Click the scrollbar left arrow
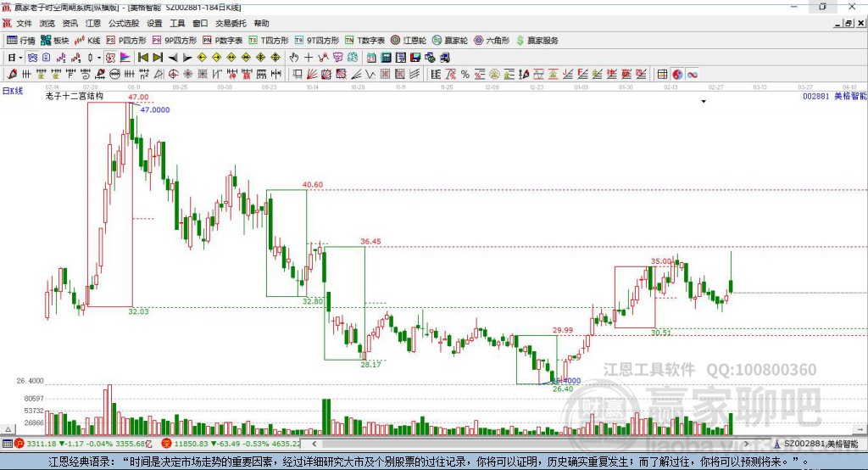This screenshot has width=868, height=470. (x=314, y=444)
